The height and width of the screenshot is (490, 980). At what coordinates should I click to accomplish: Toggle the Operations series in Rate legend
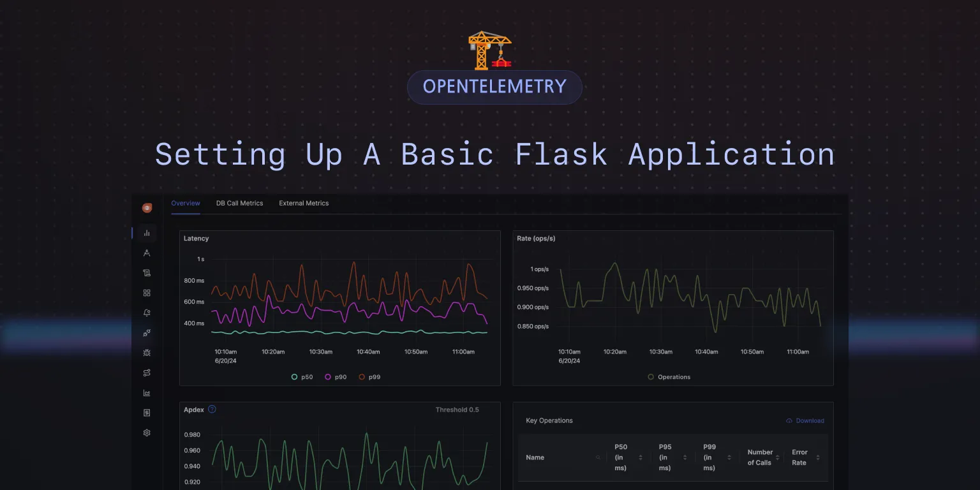click(669, 377)
